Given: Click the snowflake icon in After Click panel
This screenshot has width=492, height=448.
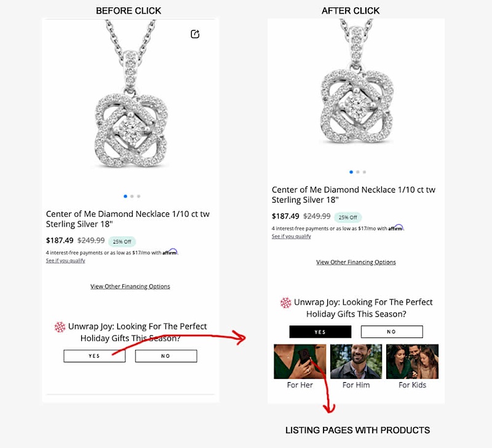Looking at the screenshot, I should point(285,303).
